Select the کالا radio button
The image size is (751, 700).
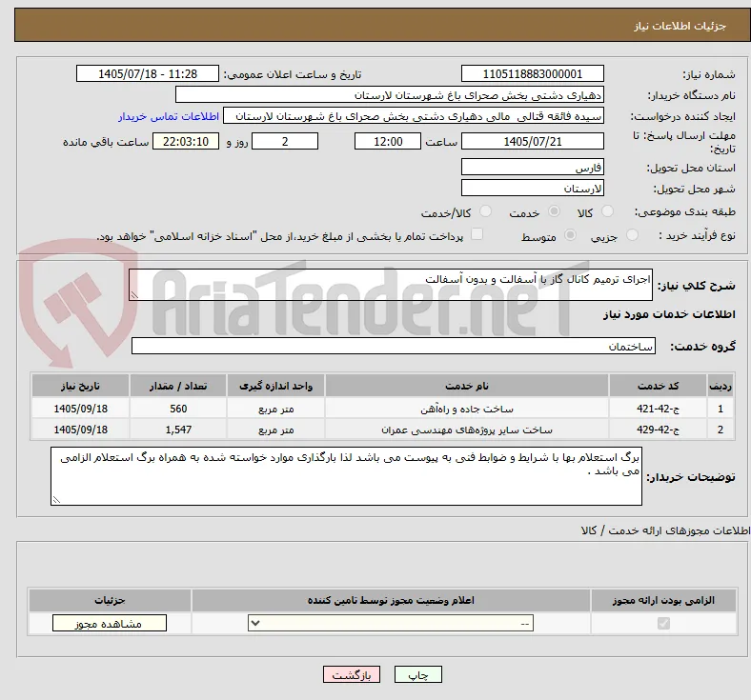pyautogui.click(x=607, y=211)
